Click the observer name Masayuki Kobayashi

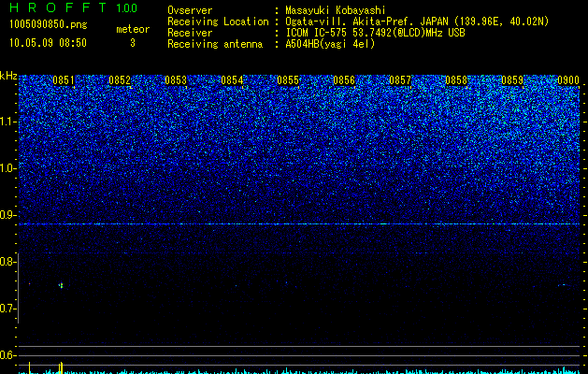coord(335,10)
